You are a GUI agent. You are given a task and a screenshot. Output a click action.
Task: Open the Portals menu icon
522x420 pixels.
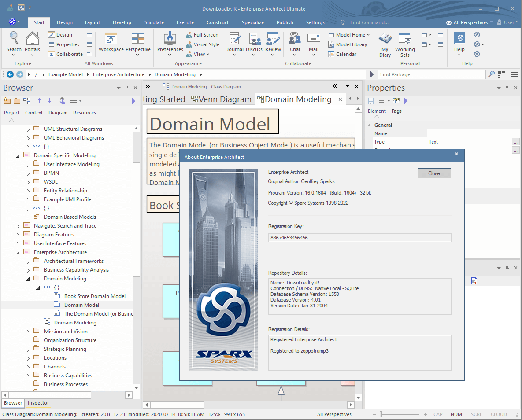(x=32, y=38)
